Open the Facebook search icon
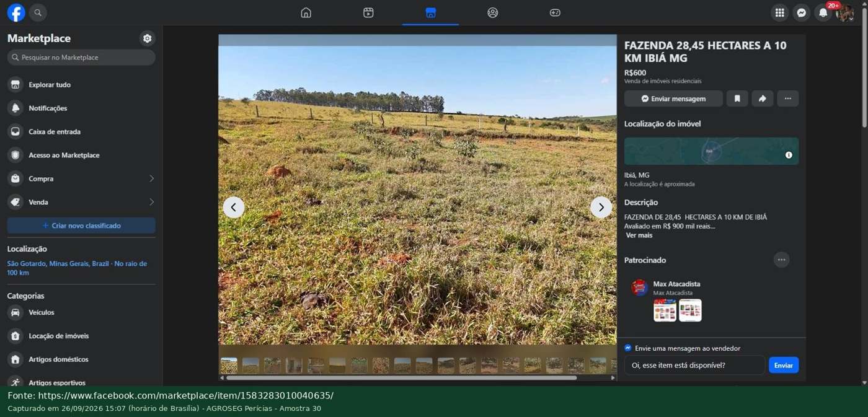This screenshot has height=417, width=868. (x=38, y=12)
